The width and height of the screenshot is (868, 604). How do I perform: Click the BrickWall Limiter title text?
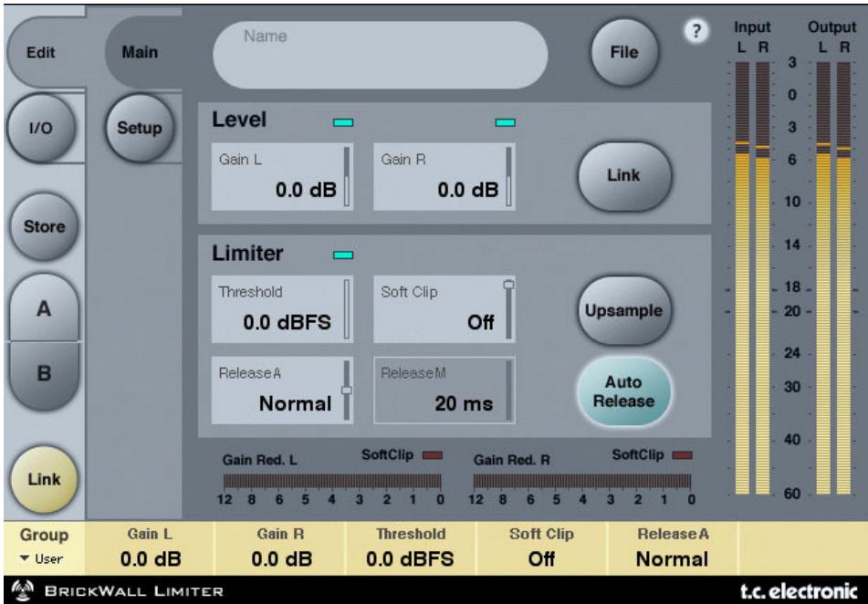tap(134, 591)
